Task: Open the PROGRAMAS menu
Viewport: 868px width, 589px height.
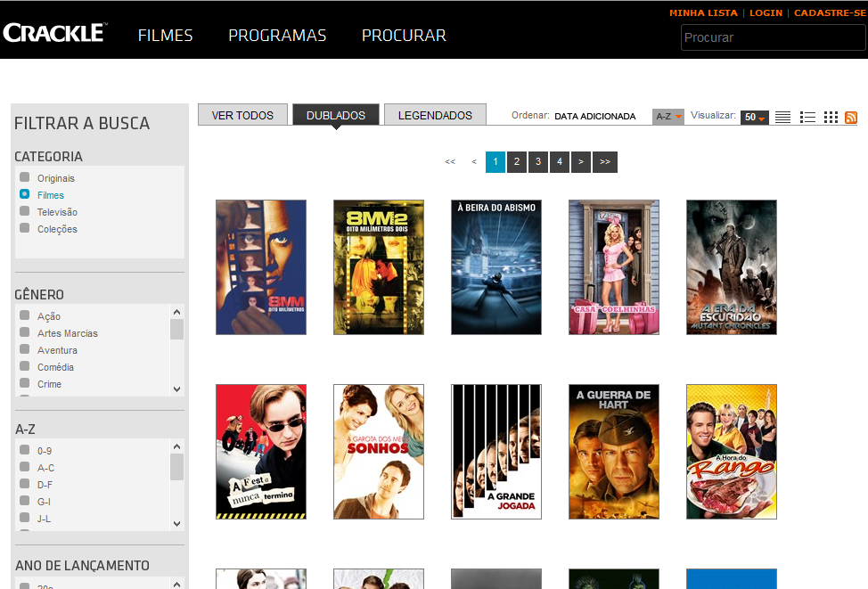Action: pos(277,36)
